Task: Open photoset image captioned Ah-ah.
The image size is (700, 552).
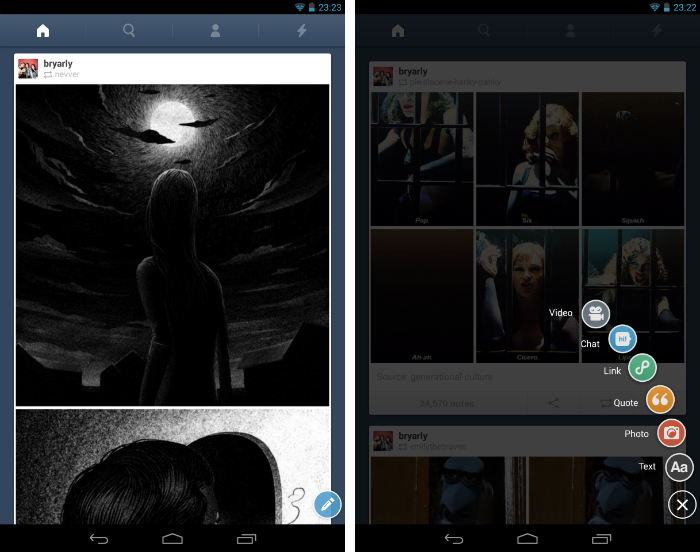Action: 422,296
